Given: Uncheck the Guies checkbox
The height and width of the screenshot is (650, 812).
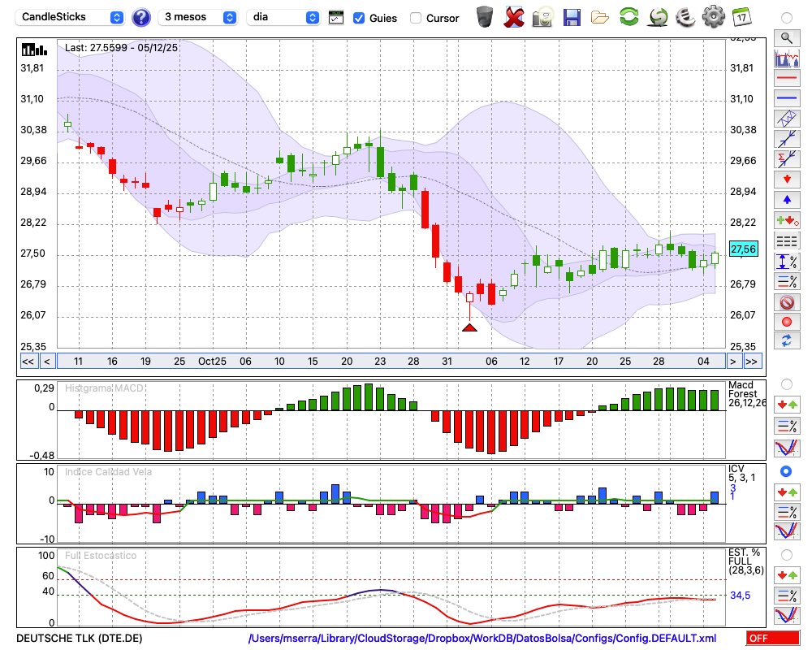Looking at the screenshot, I should 359,18.
